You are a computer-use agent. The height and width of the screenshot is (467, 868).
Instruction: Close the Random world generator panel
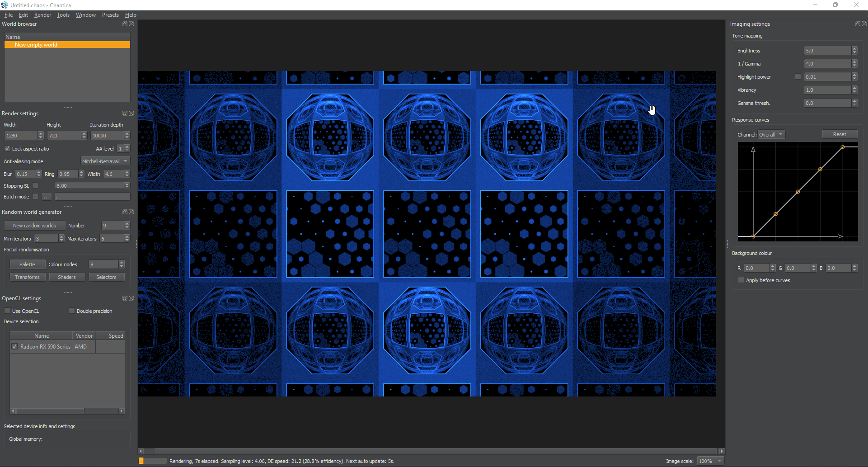coord(131,212)
